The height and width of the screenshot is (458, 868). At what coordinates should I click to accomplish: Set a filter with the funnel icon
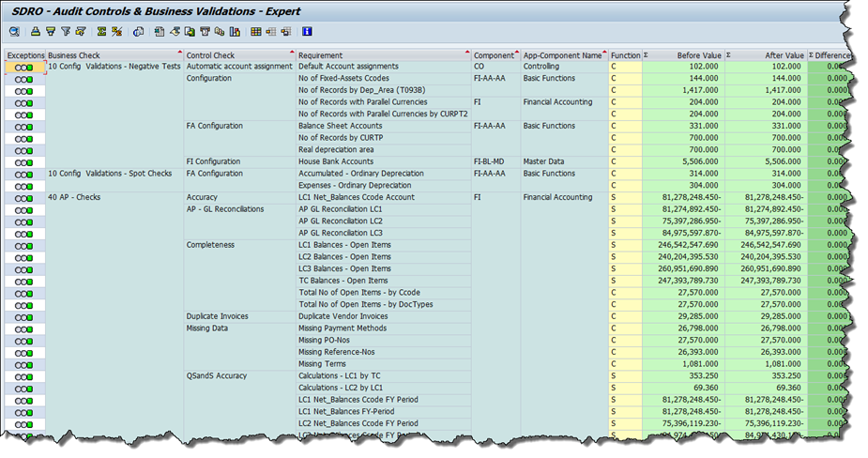pyautogui.click(x=66, y=32)
